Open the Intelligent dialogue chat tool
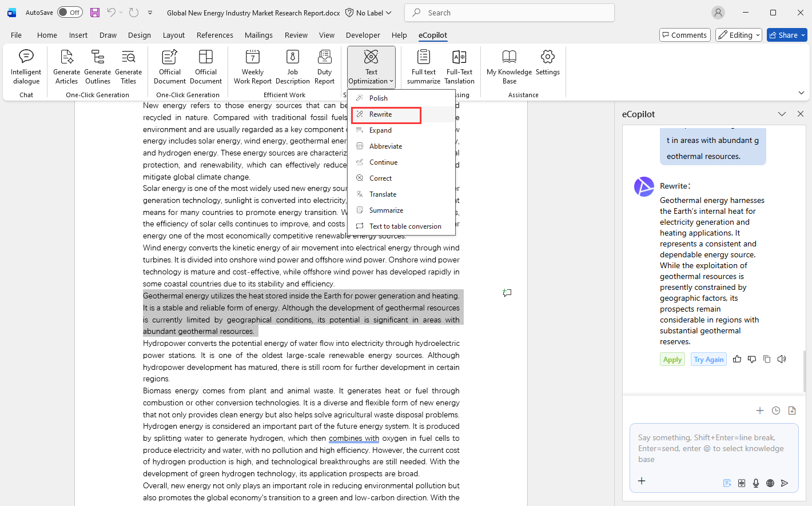 point(26,67)
